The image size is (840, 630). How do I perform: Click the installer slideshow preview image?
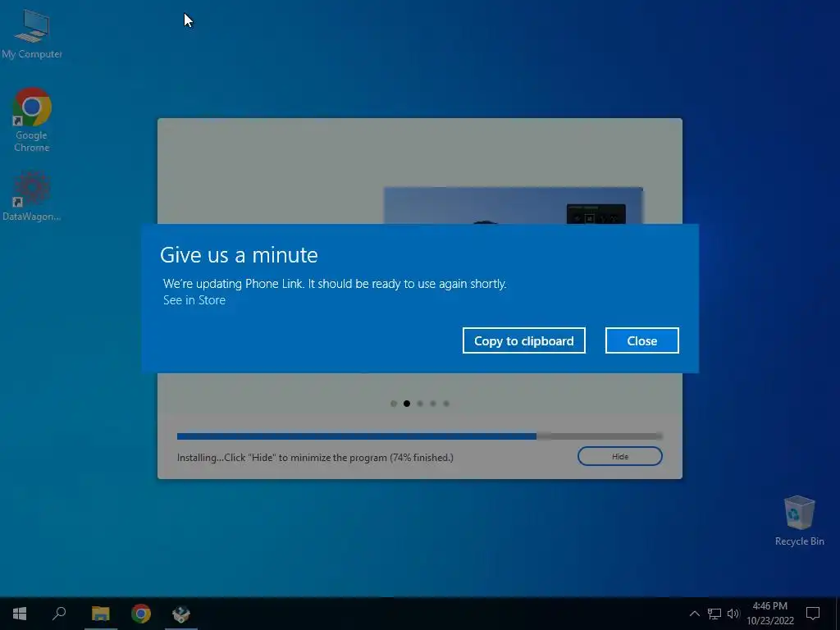[514, 205]
